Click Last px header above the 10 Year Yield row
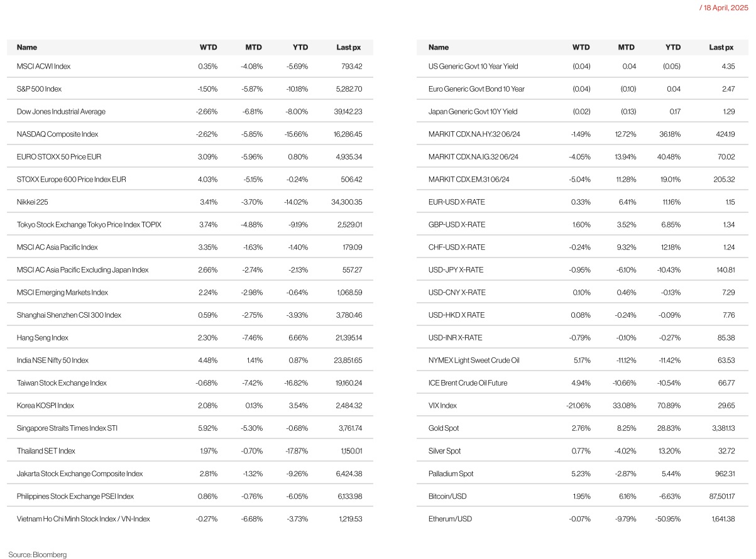 [721, 48]
